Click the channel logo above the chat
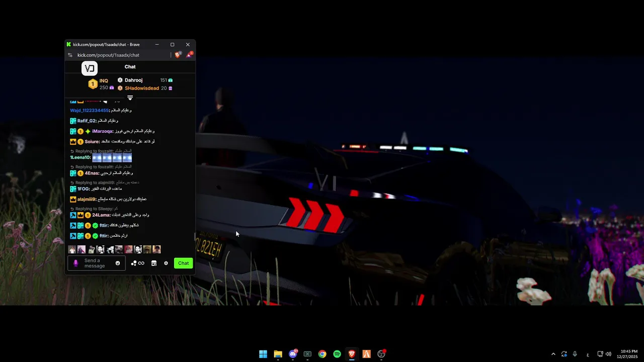The height and width of the screenshot is (362, 644). pos(90,68)
